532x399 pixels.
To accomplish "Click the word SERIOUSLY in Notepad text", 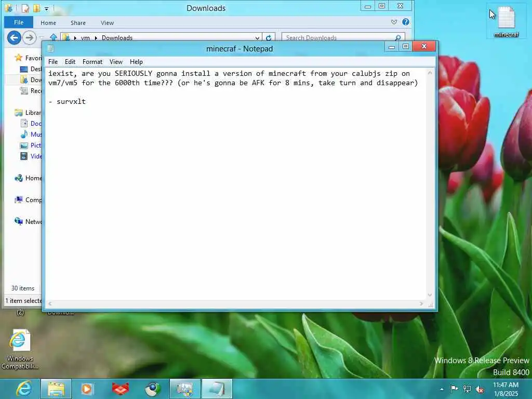I will 134,73.
